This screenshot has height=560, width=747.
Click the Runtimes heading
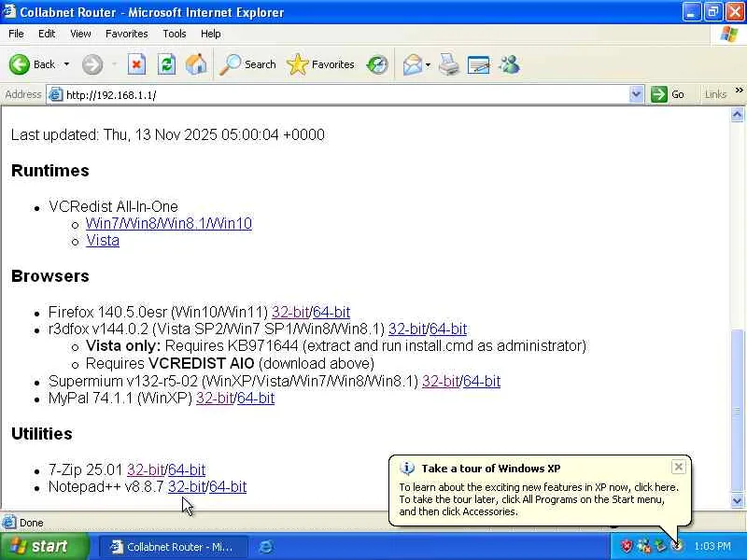[x=50, y=171]
